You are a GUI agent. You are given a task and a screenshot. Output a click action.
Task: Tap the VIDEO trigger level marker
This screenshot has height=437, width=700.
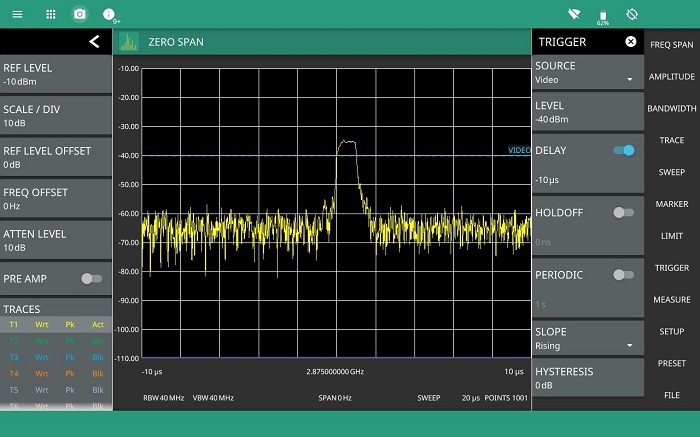tap(519, 150)
